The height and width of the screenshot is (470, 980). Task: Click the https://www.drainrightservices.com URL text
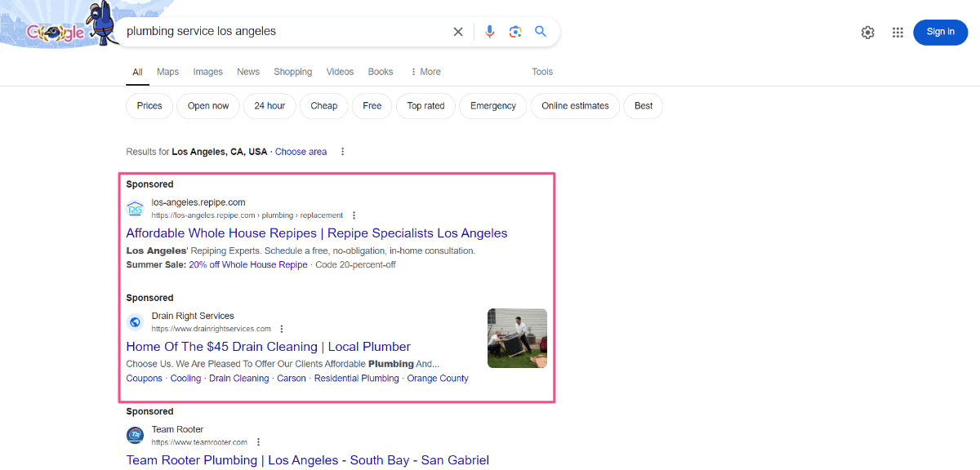click(x=211, y=329)
